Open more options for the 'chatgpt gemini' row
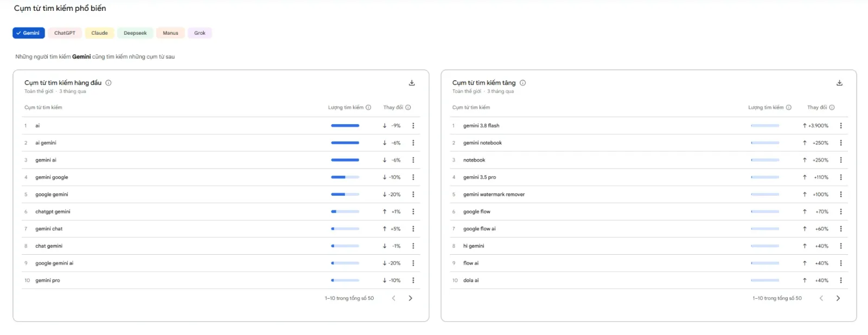This screenshot has width=868, height=335. [x=413, y=211]
